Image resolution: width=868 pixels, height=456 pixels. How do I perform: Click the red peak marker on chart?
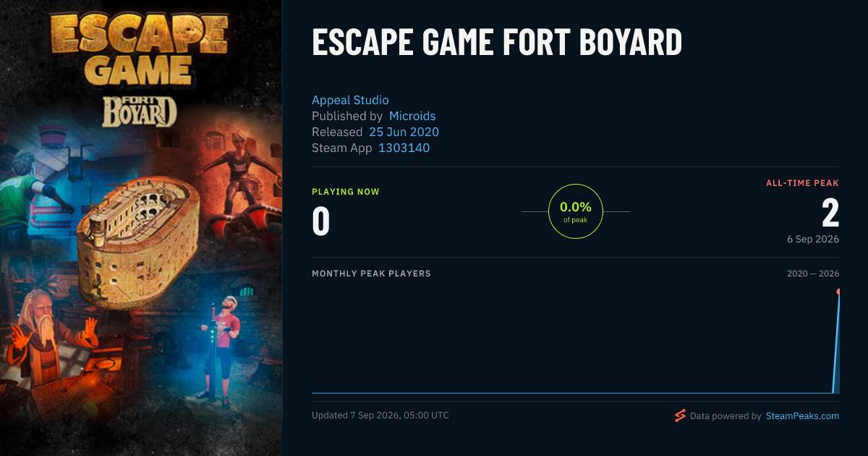pyautogui.click(x=839, y=292)
